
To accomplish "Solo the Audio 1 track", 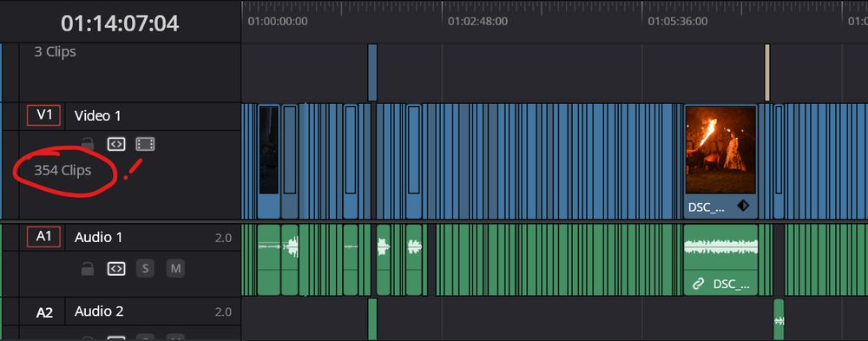I will click(x=145, y=269).
